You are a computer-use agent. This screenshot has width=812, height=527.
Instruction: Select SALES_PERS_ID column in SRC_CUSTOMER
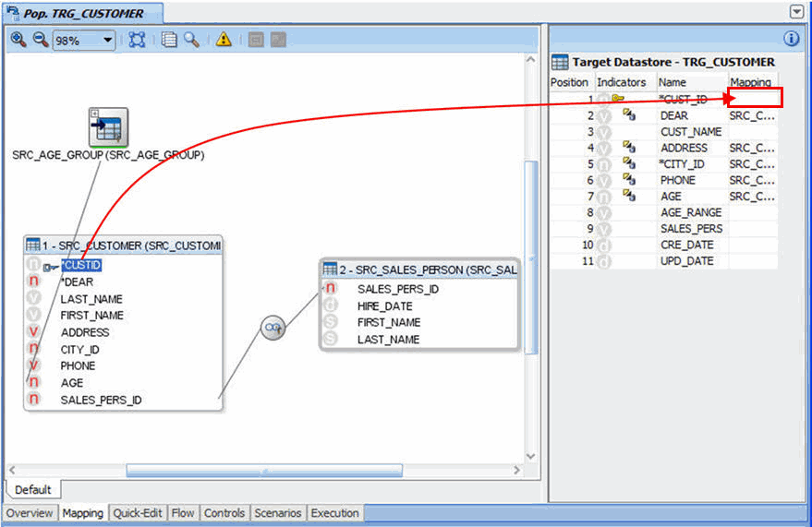(x=101, y=400)
